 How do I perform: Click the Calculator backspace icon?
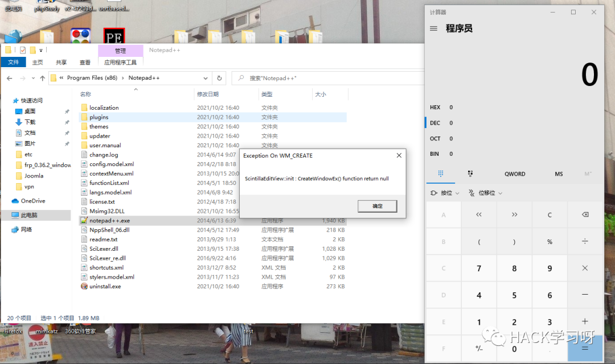pyautogui.click(x=585, y=215)
